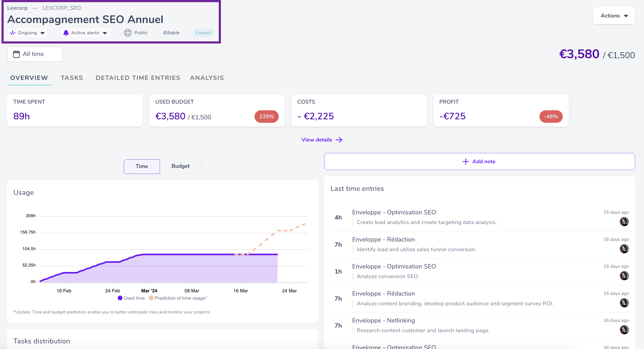Click the Lexcorp client breadcrumb
The image size is (644, 349).
[17, 8]
